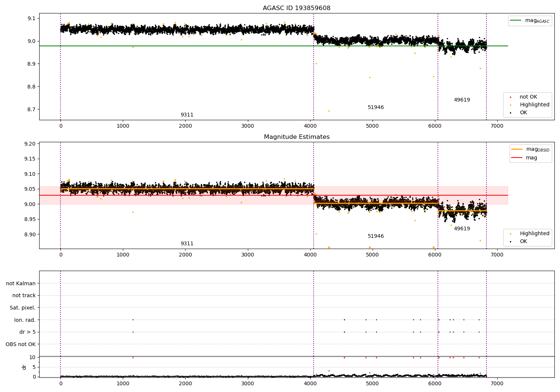560x392 pixels.
Task: Click y-axis tick 8.7 in the AGASC ID plot
Action: coord(31,110)
